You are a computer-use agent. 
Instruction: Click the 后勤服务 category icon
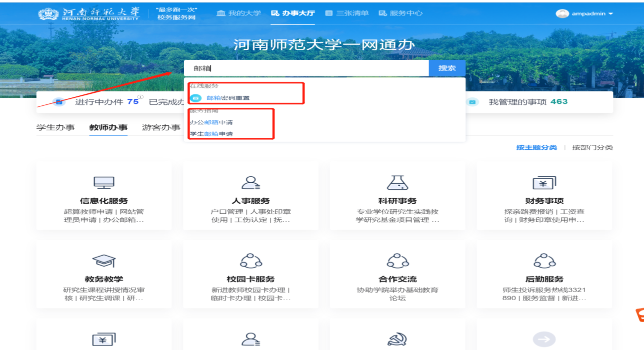point(544,261)
